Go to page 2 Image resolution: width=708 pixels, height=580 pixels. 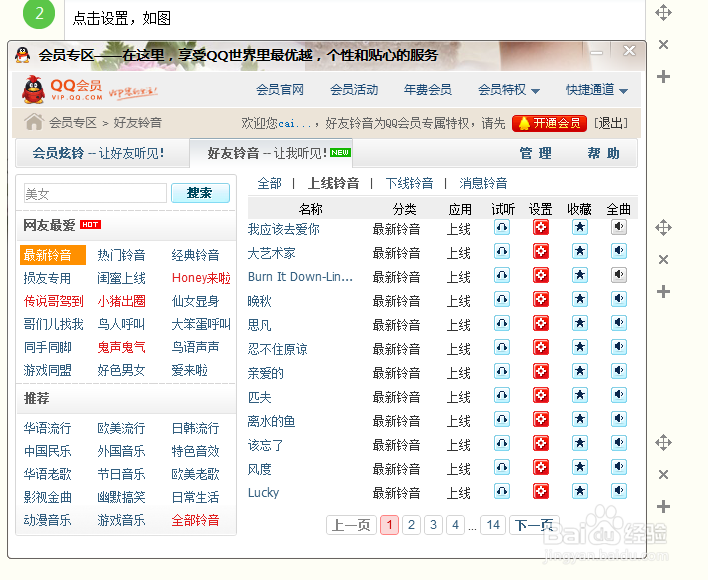(x=411, y=525)
